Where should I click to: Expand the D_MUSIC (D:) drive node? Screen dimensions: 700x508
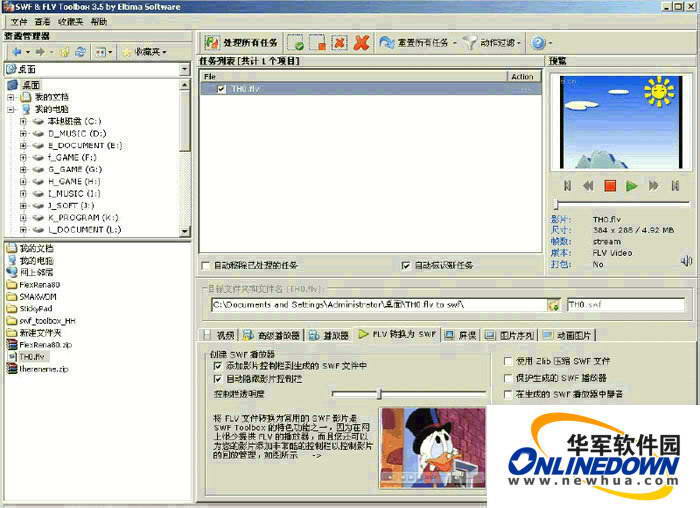pyautogui.click(x=23, y=133)
